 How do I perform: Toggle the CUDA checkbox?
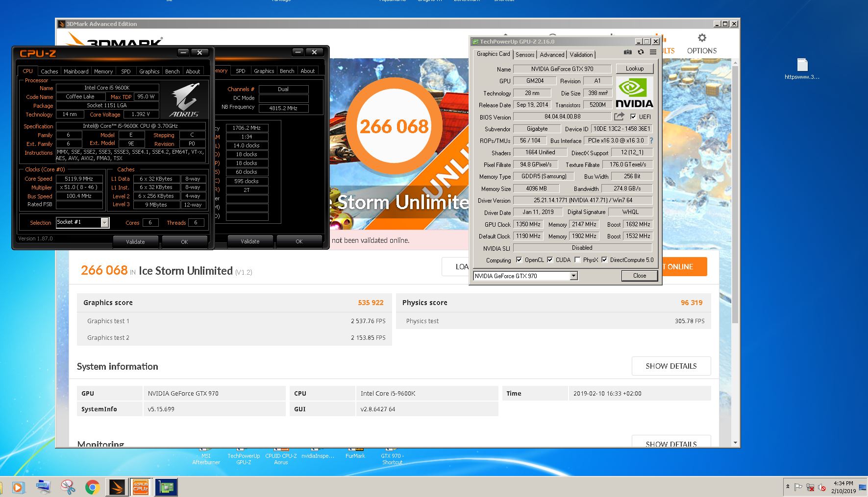[550, 260]
